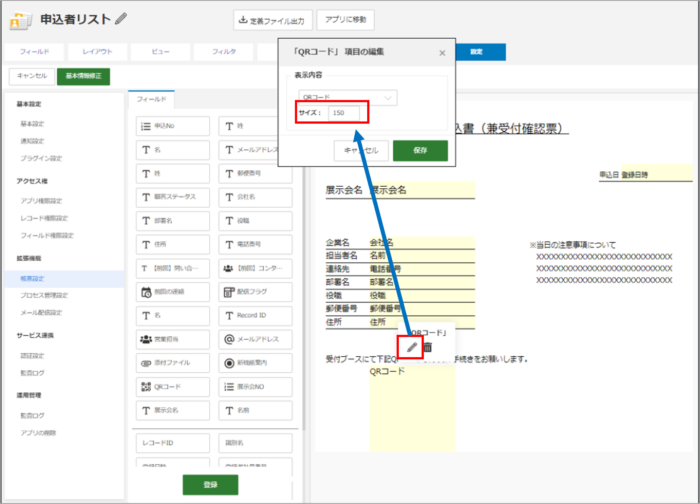Select the 【前回】問い合… text field
This screenshot has height=504, width=700.
(x=173, y=268)
